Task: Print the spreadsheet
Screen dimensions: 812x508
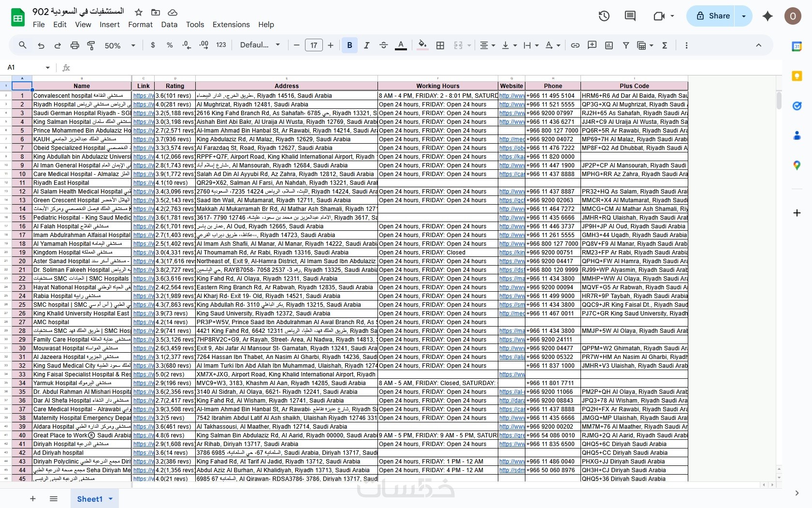Action: click(x=74, y=45)
